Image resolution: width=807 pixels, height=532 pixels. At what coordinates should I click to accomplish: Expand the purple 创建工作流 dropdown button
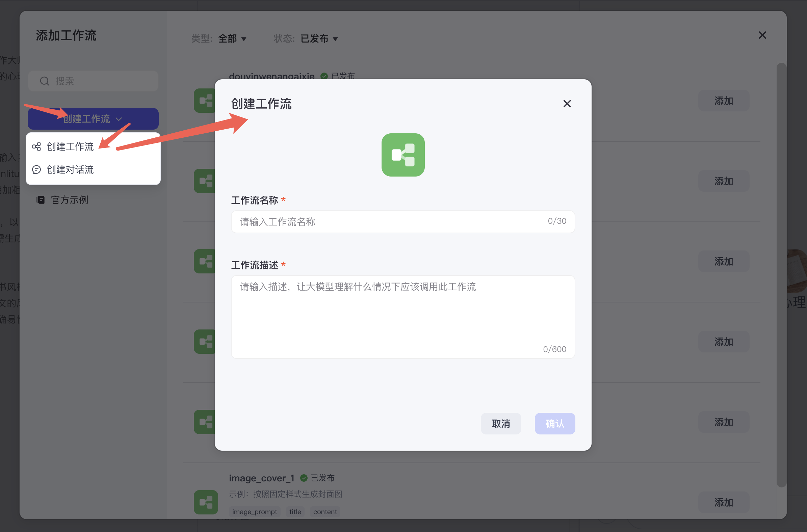pos(93,119)
